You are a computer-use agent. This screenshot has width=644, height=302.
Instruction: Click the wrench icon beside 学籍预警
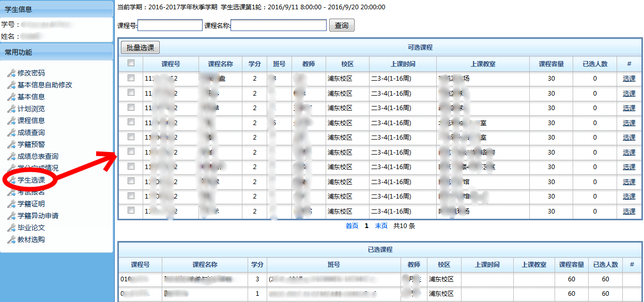coord(11,144)
